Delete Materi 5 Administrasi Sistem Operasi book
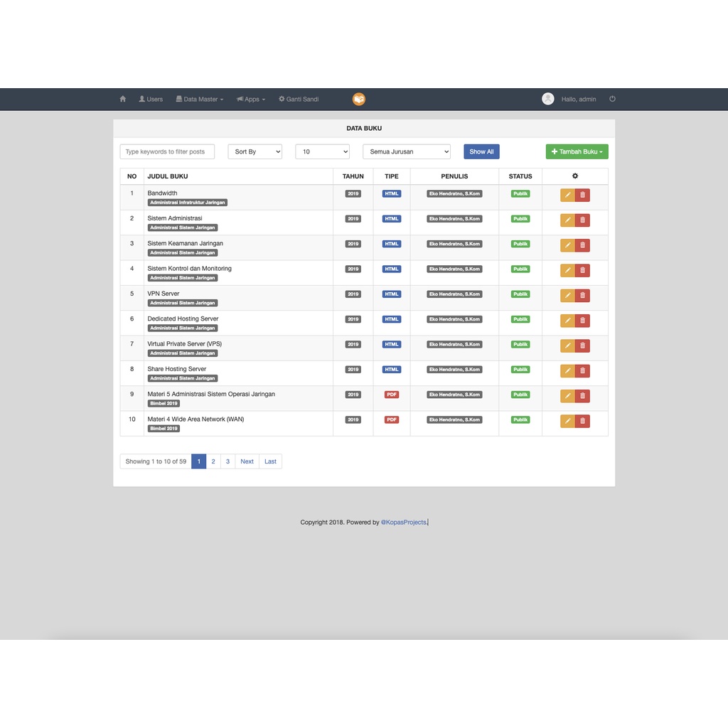Screen dimensions: 728x728 point(582,395)
